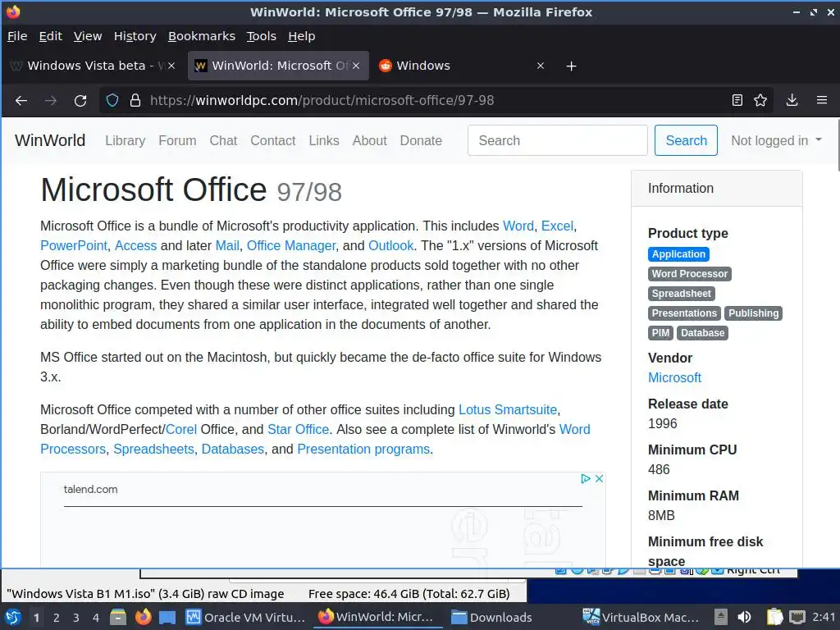
Task: Follow the PowerPoint link
Action: click(x=74, y=245)
